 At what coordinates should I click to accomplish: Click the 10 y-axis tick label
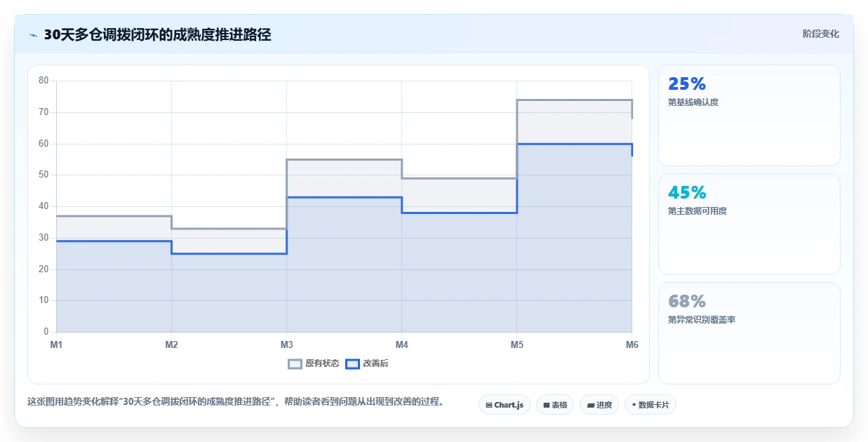click(44, 300)
